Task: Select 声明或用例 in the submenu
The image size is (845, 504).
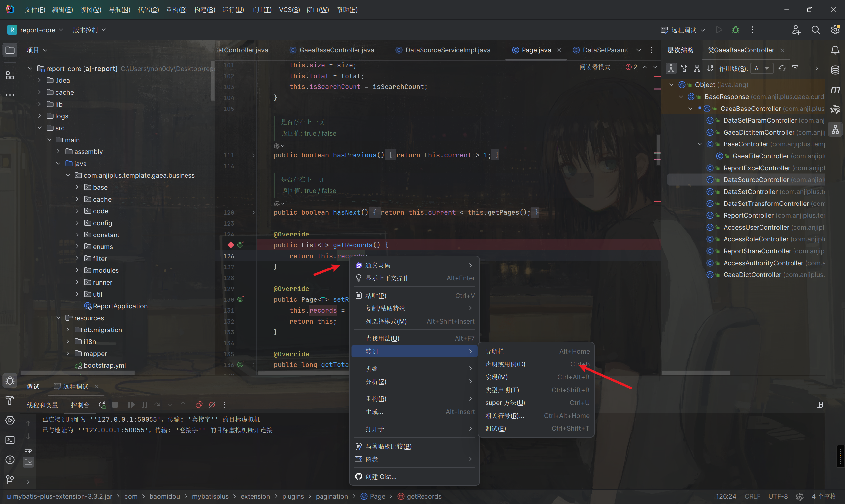Action: point(505,364)
